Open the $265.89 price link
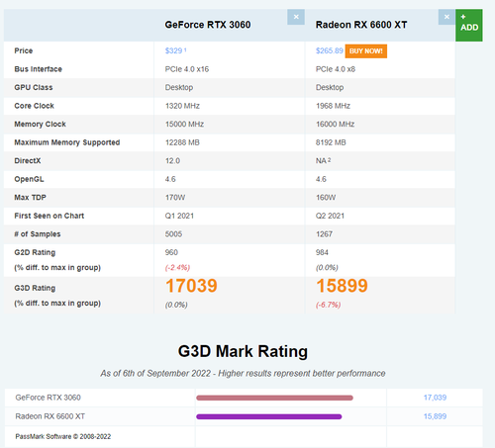The height and width of the screenshot is (448, 495). (x=330, y=50)
